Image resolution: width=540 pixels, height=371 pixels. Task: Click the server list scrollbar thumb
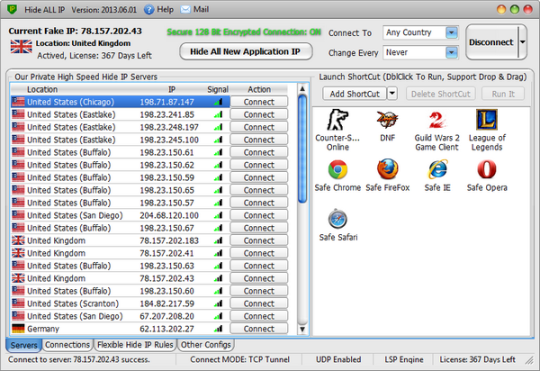click(302, 149)
